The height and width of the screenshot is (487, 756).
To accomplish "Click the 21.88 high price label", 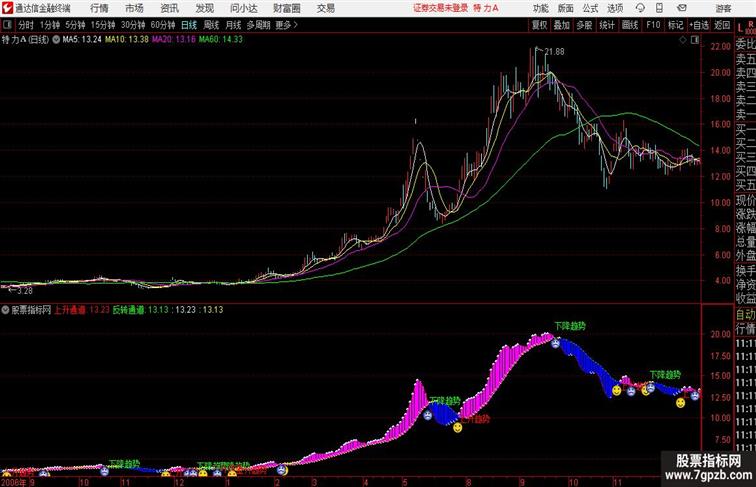I will tap(554, 52).
